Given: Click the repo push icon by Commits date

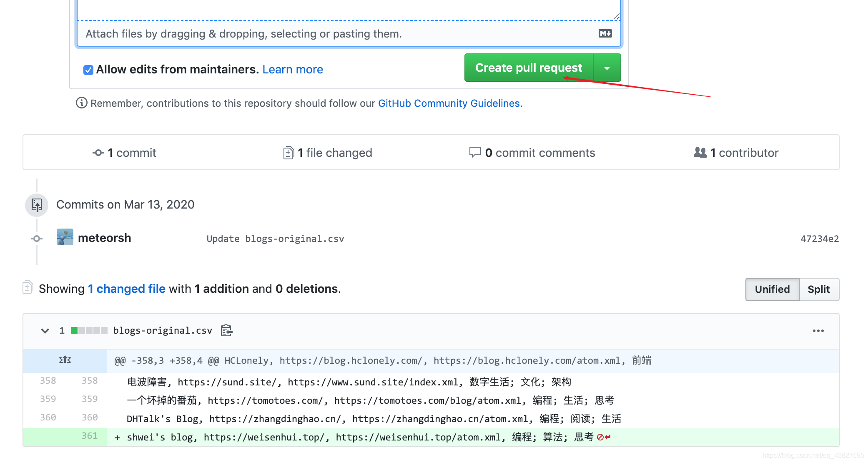Looking at the screenshot, I should [x=37, y=205].
